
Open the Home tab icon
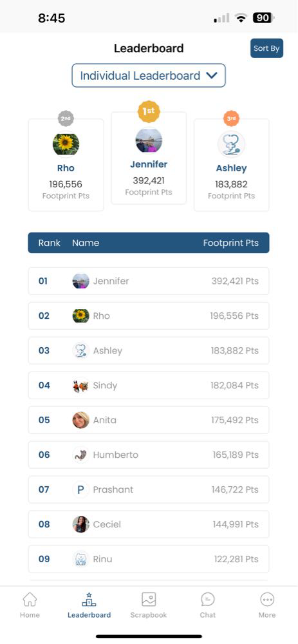pos(30,600)
